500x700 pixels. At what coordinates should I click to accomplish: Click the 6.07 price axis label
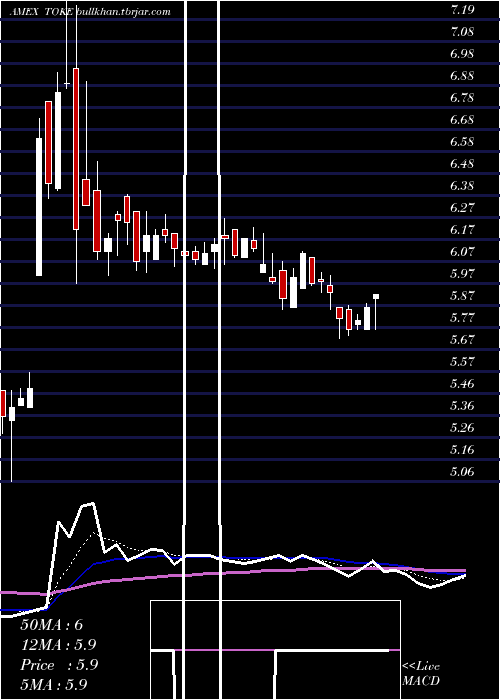462,252
